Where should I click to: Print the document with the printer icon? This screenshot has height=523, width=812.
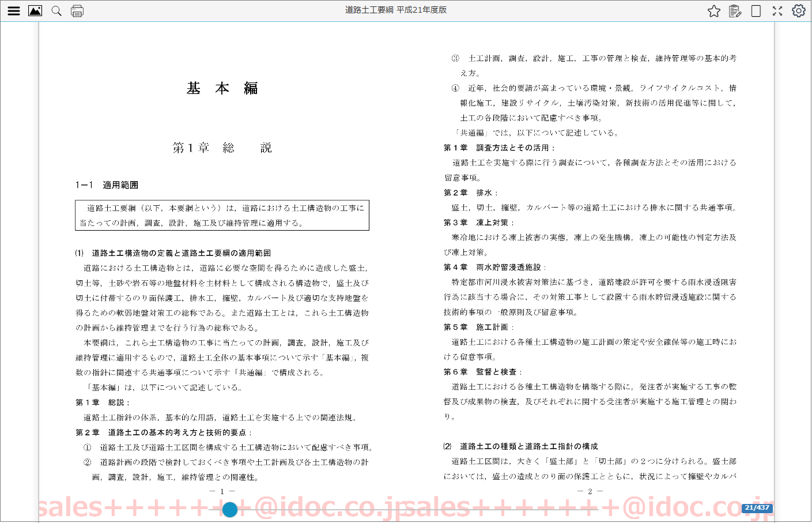click(77, 11)
